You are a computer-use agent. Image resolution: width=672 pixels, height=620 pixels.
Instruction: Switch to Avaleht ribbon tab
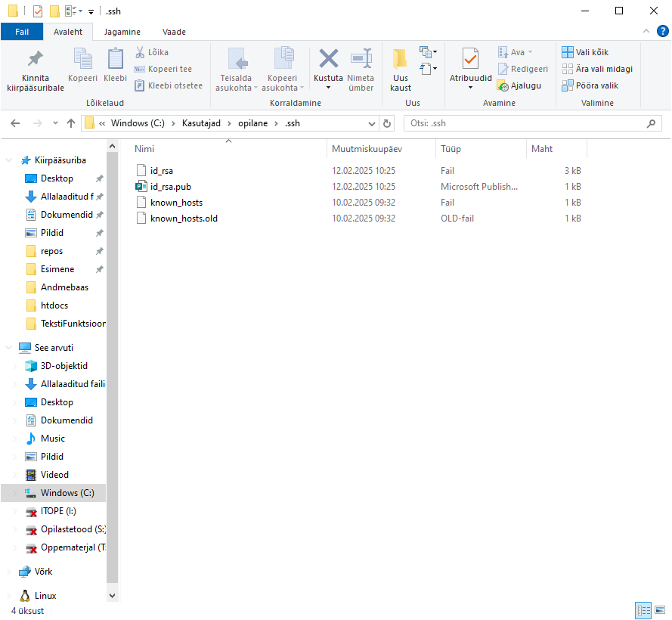point(68,32)
